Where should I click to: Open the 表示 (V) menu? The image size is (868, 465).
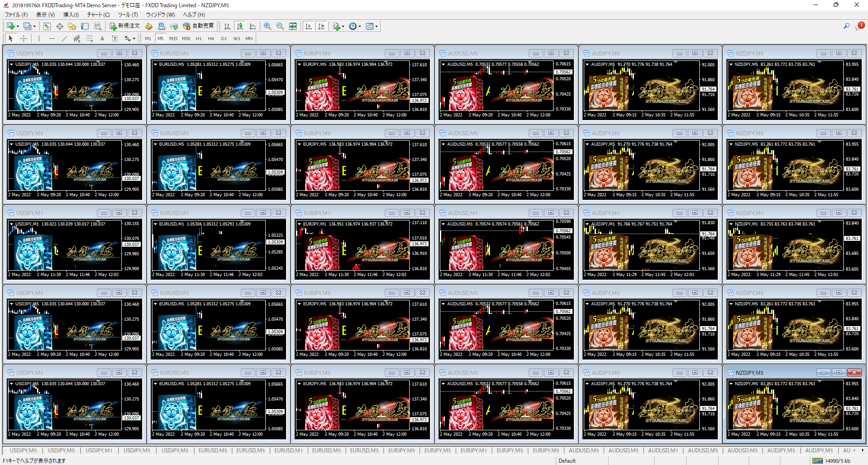(x=46, y=14)
